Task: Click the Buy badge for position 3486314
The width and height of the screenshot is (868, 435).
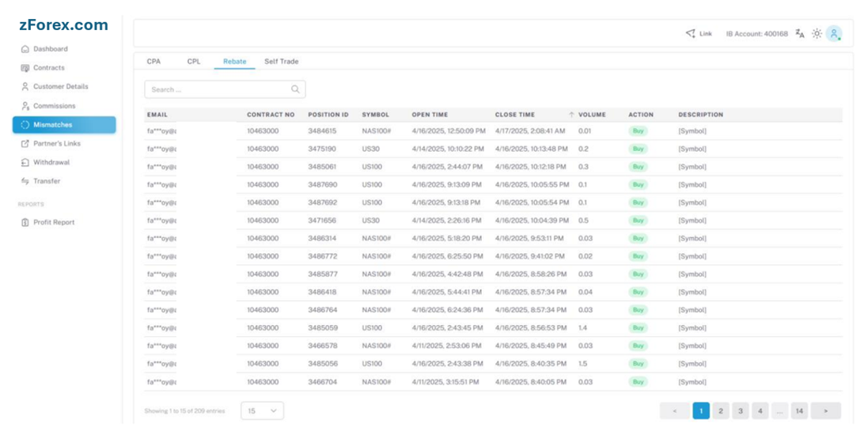Action: tap(639, 238)
